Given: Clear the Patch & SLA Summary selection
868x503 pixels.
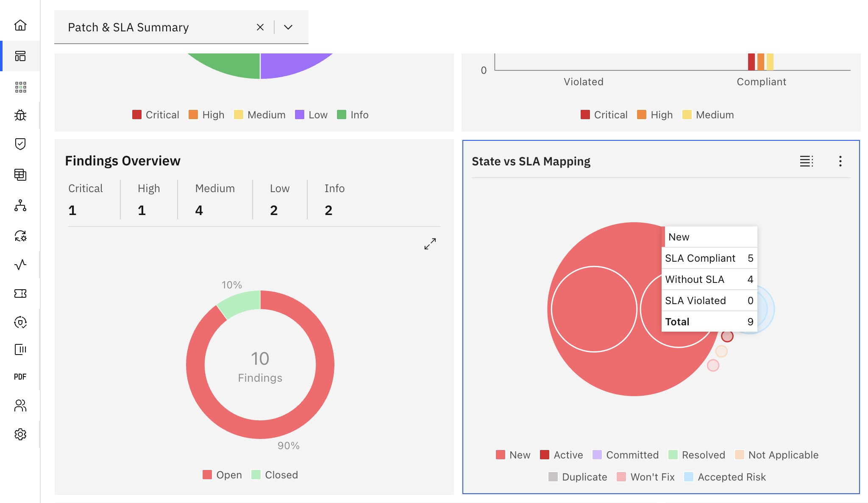Looking at the screenshot, I should (x=260, y=27).
